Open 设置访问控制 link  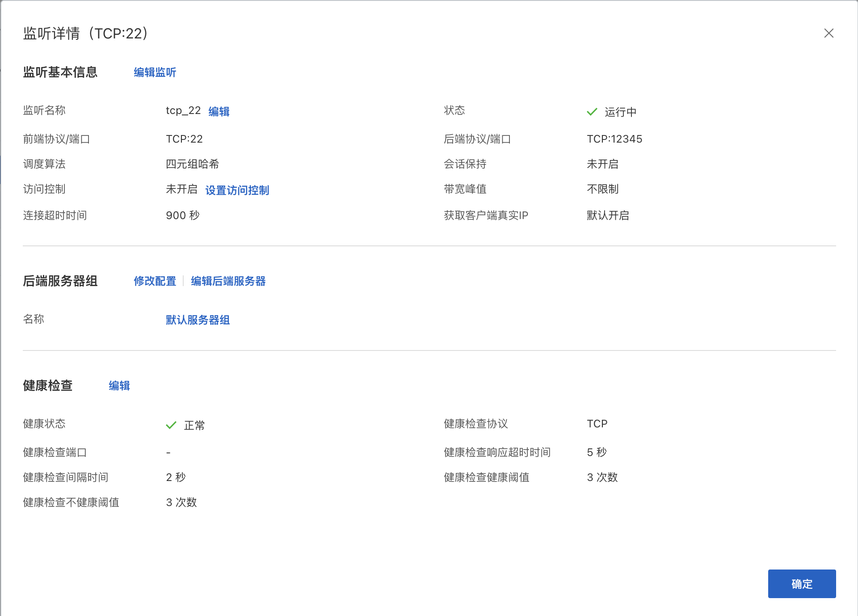237,190
